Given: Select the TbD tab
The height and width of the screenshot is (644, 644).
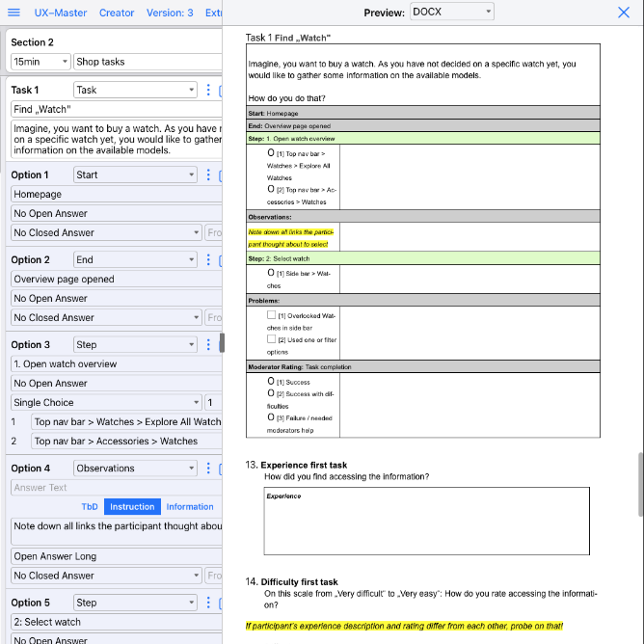Looking at the screenshot, I should click(90, 506).
